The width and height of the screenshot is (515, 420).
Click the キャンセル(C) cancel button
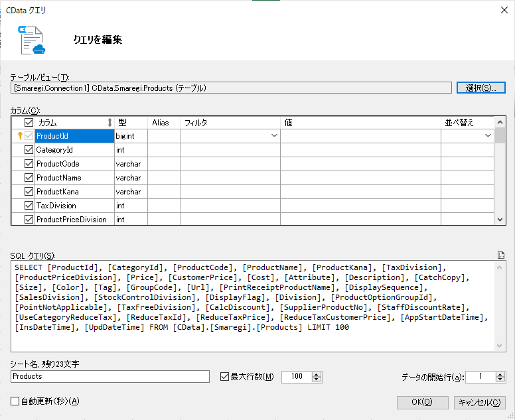[x=480, y=402]
